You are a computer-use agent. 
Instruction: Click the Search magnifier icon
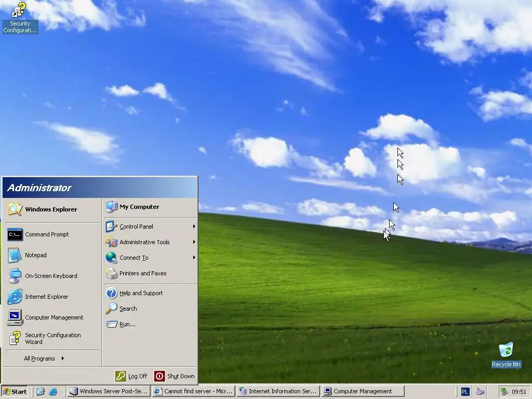click(x=111, y=309)
